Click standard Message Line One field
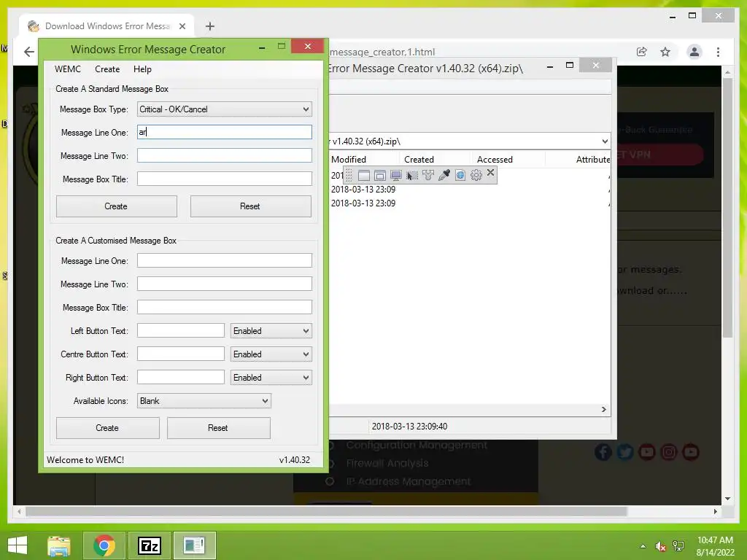 (225, 132)
